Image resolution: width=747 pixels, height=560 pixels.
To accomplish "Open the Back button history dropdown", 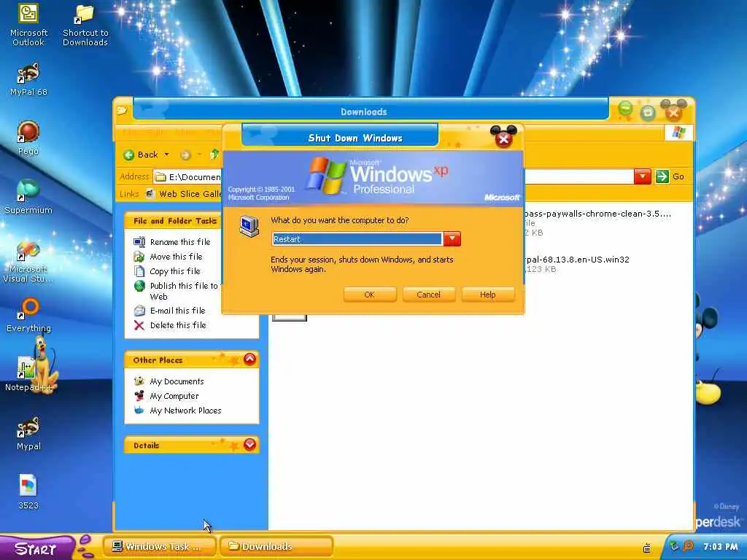I will [x=166, y=155].
